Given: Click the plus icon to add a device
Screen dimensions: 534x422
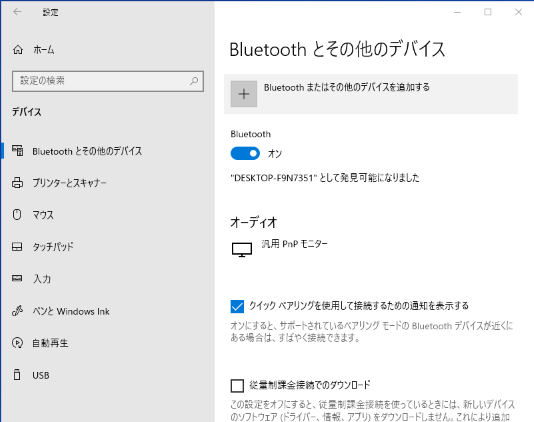Looking at the screenshot, I should pos(244,94).
